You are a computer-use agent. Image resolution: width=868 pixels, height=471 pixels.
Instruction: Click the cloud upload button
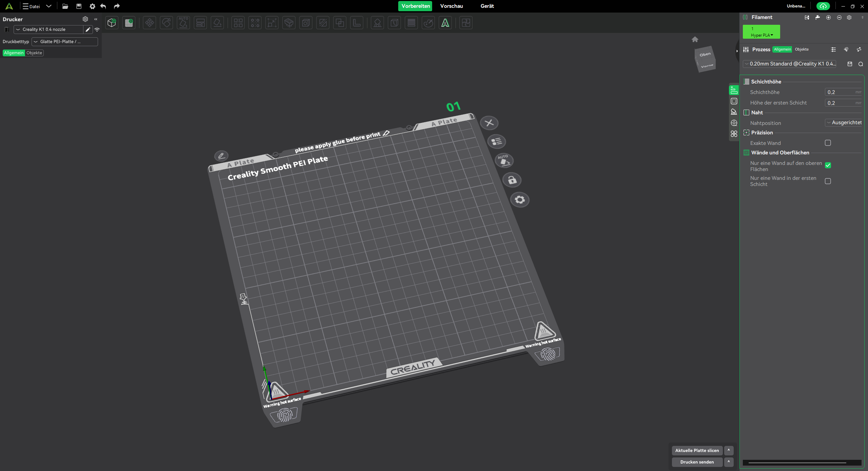pyautogui.click(x=823, y=6)
